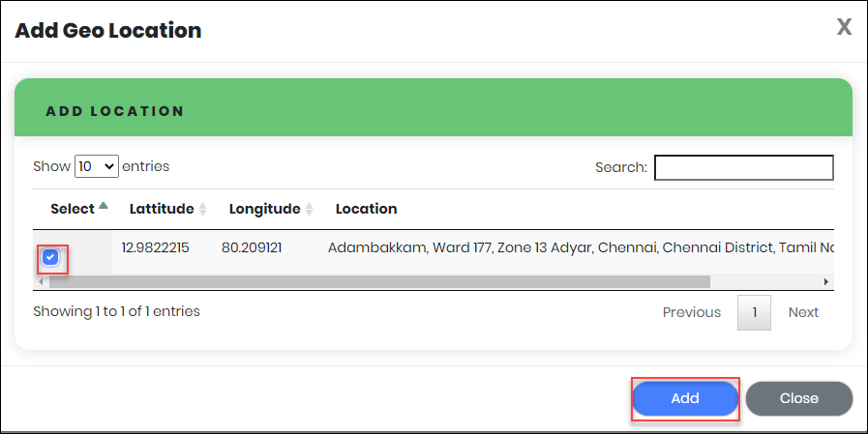The height and width of the screenshot is (434, 868).
Task: Click horizontal scrollbar right arrow
Action: click(x=826, y=281)
